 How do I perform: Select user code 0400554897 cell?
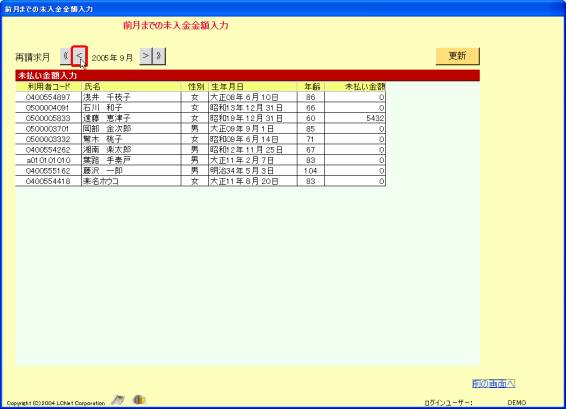coord(48,97)
